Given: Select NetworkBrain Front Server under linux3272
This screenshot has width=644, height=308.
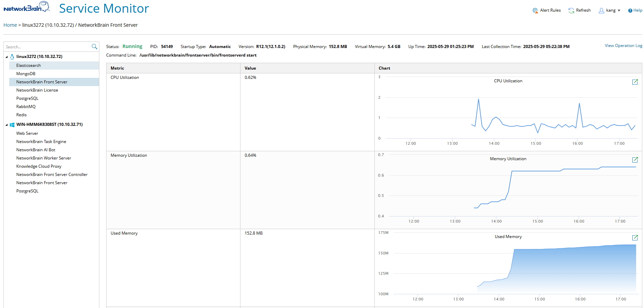Looking at the screenshot, I should (x=54, y=82).
